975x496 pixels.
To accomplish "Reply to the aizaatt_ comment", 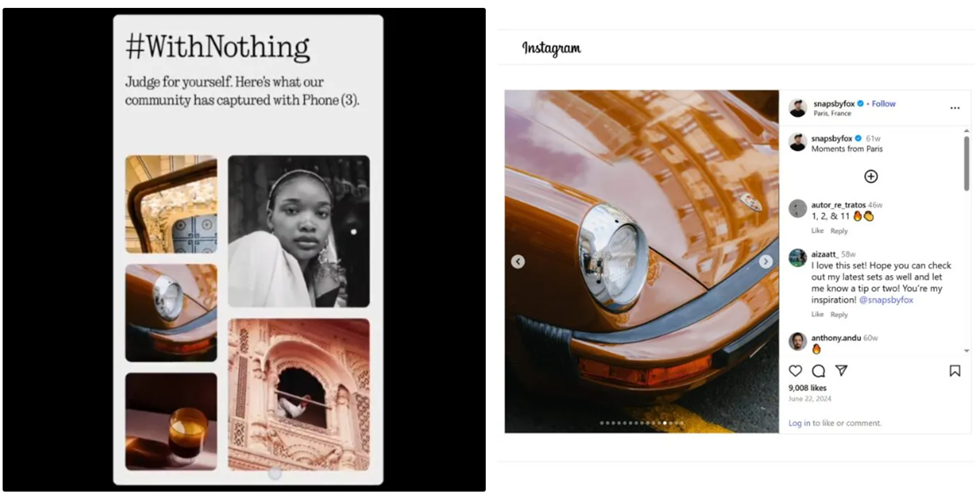I will [839, 315].
